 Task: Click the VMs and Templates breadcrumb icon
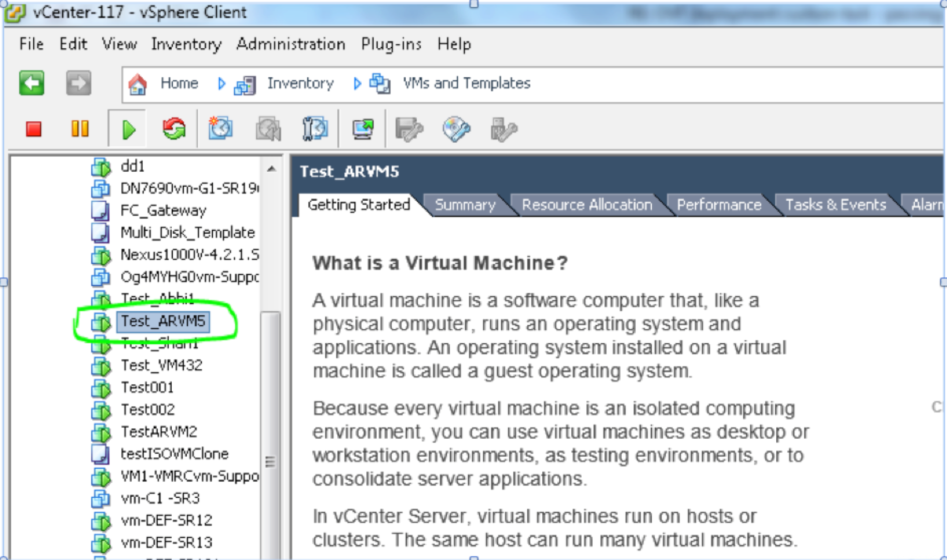coord(380,83)
